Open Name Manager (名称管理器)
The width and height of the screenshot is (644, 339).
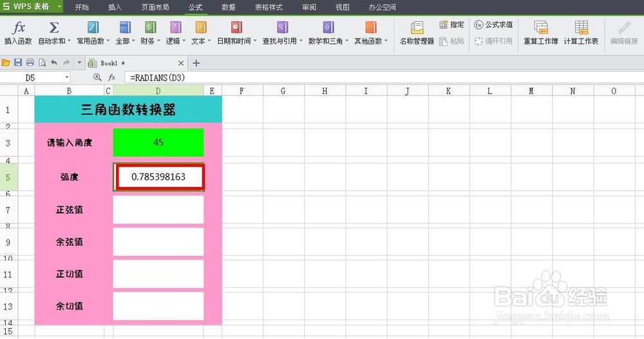click(417, 32)
